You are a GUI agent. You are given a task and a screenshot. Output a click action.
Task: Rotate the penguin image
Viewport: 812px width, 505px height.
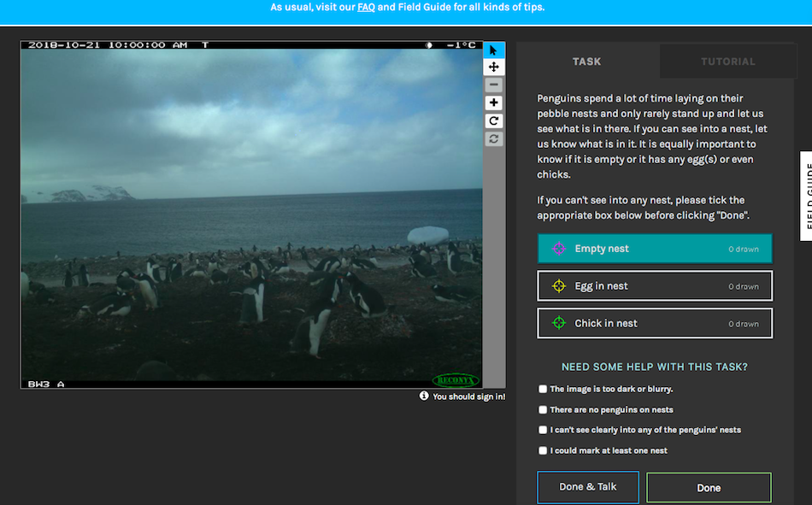tap(493, 120)
